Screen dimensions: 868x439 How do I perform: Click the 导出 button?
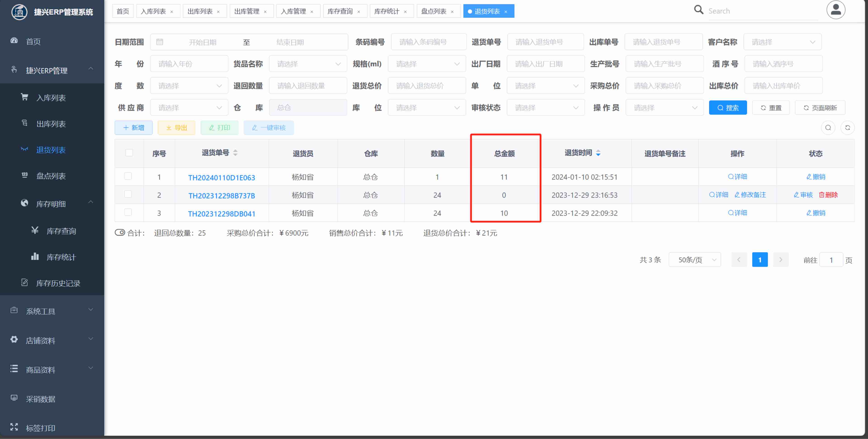[177, 128]
